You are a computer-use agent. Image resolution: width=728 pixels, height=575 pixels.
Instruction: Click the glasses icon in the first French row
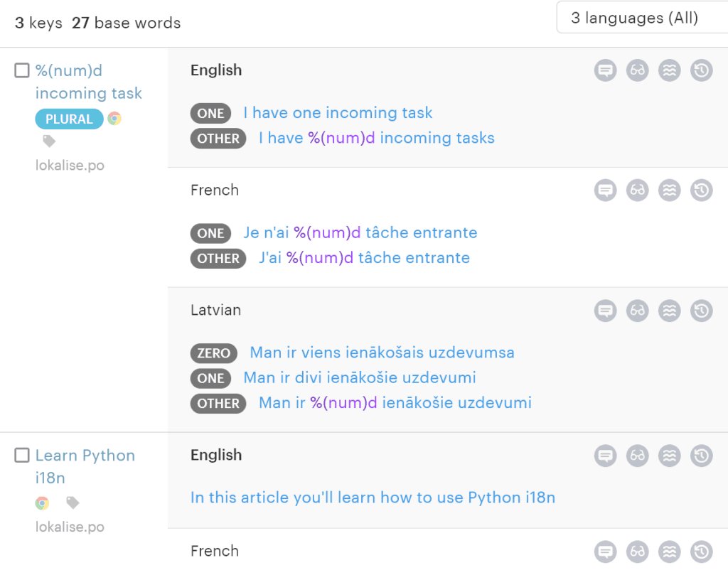pos(638,190)
